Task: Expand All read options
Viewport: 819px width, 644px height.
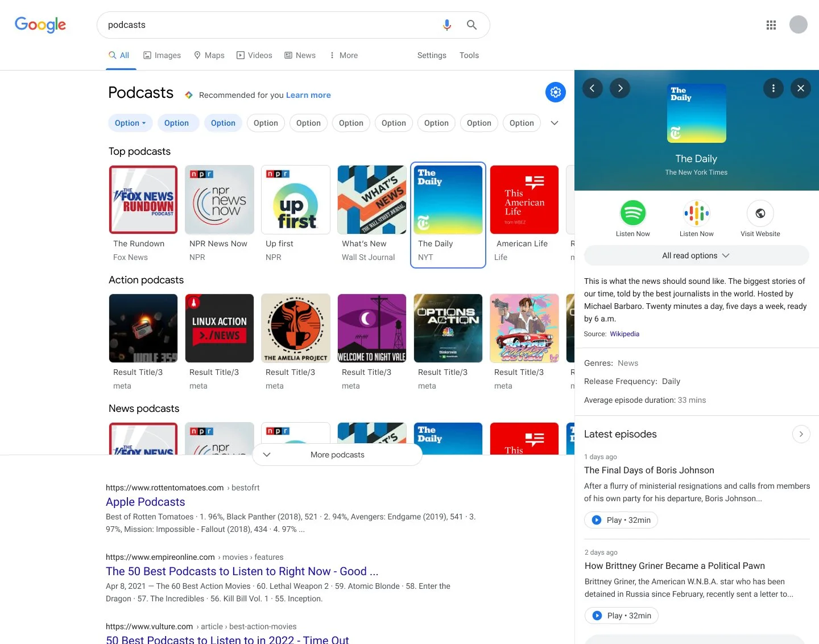Action: tap(696, 255)
